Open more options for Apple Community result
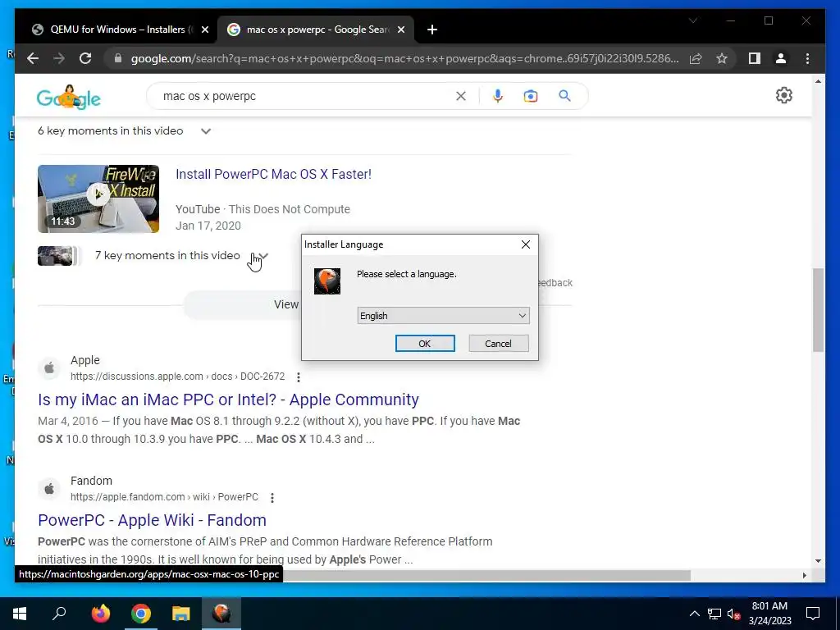This screenshot has width=840, height=630. tap(299, 377)
